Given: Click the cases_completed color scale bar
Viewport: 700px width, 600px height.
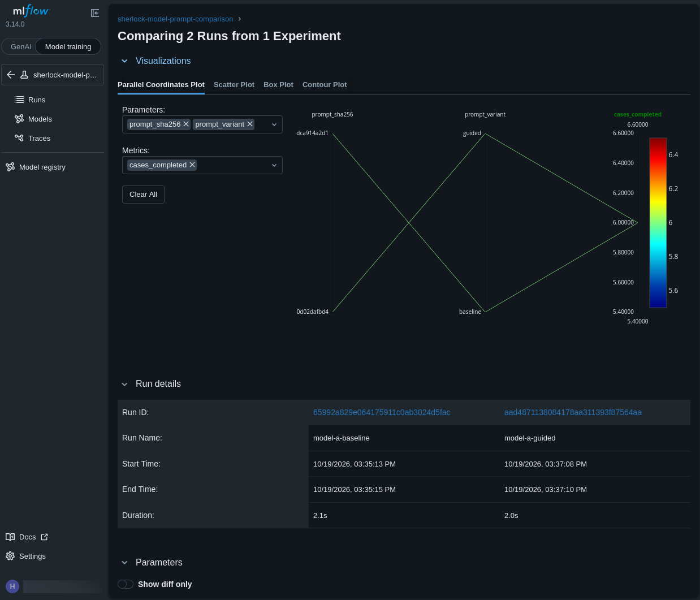Looking at the screenshot, I should pos(658,223).
